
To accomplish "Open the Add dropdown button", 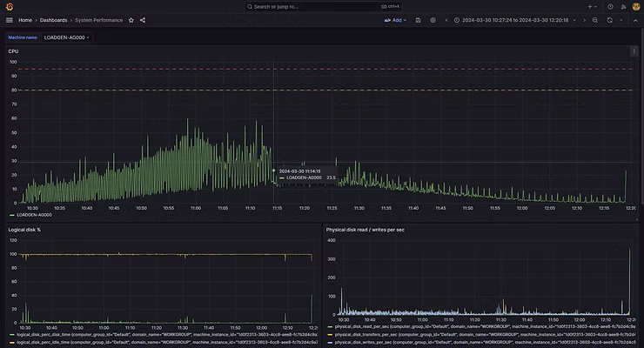I will [395, 20].
